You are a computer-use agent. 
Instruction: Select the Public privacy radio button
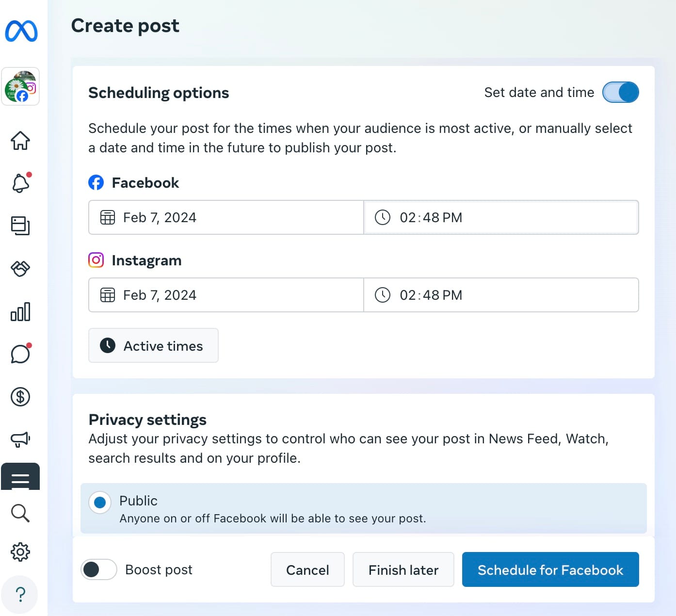(x=99, y=503)
